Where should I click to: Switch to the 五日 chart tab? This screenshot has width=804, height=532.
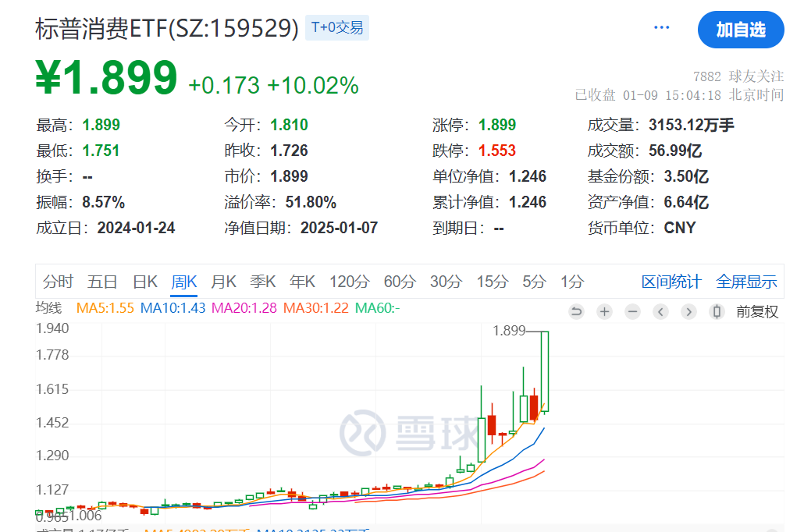[x=102, y=282]
